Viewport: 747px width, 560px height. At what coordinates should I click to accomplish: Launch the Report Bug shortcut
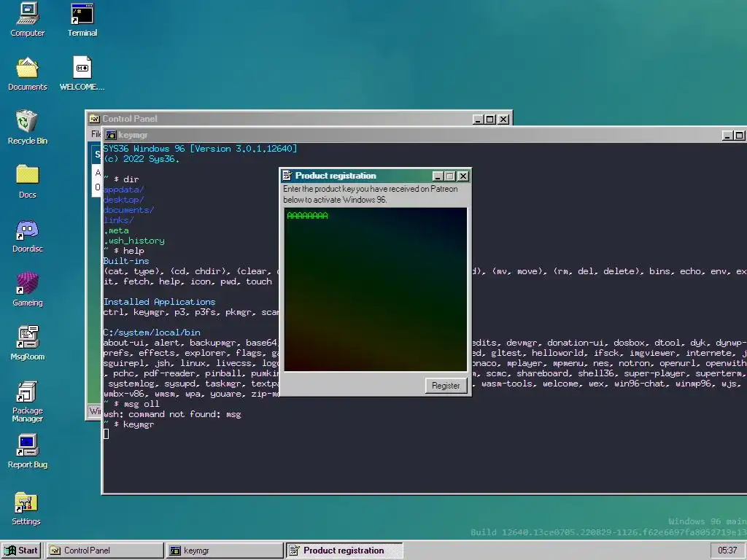click(x=27, y=451)
